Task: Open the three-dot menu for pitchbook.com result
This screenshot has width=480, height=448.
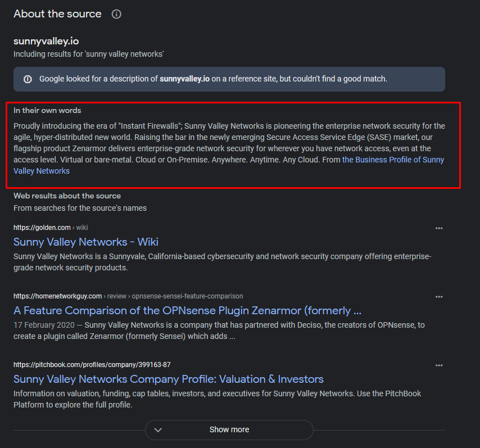Action: (x=439, y=365)
